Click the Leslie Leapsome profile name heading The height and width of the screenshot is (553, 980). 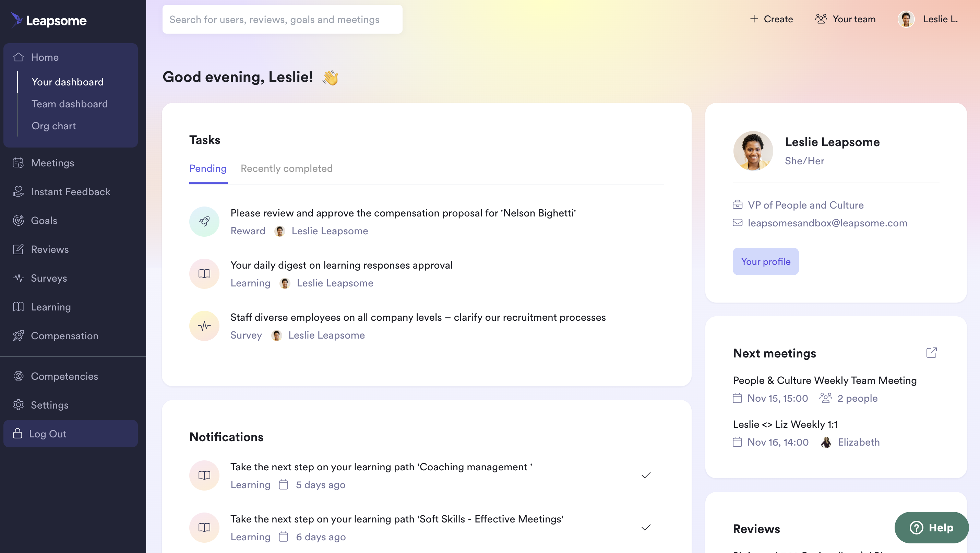[x=833, y=142]
